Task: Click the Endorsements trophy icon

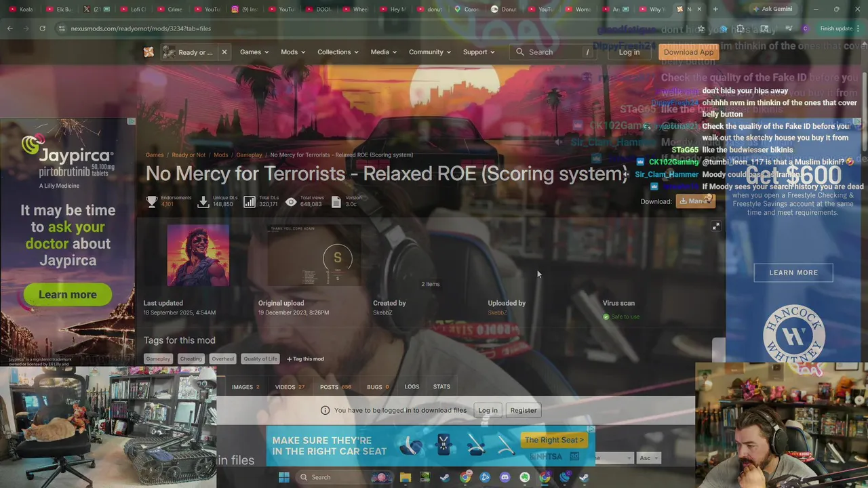Action: (x=152, y=202)
